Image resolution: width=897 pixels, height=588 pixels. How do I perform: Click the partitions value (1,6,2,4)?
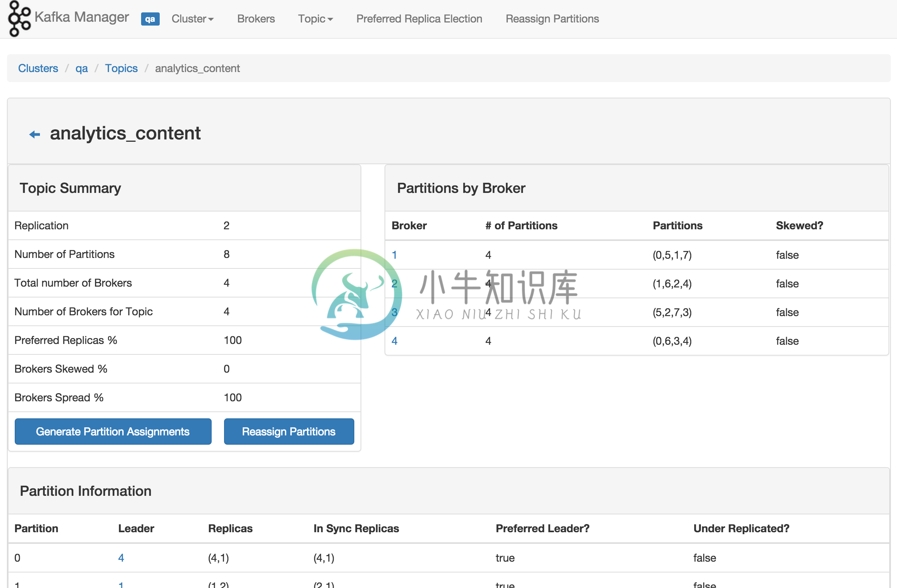672,284
